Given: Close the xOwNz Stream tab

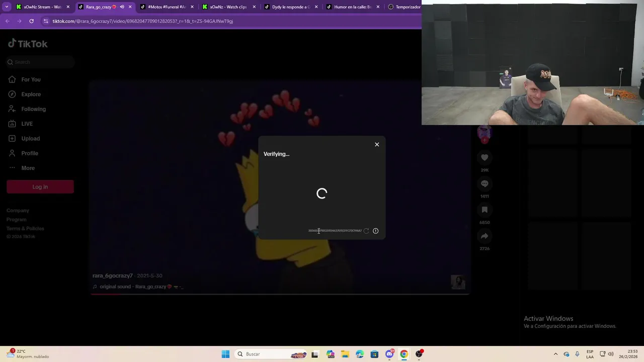Looking at the screenshot, I should pyautogui.click(x=68, y=7).
